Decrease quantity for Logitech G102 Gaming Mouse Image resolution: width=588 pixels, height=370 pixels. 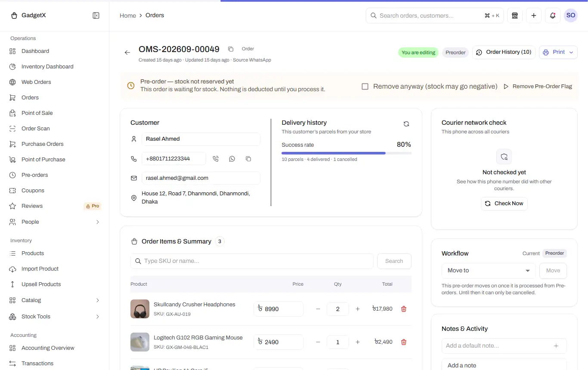[x=318, y=342]
